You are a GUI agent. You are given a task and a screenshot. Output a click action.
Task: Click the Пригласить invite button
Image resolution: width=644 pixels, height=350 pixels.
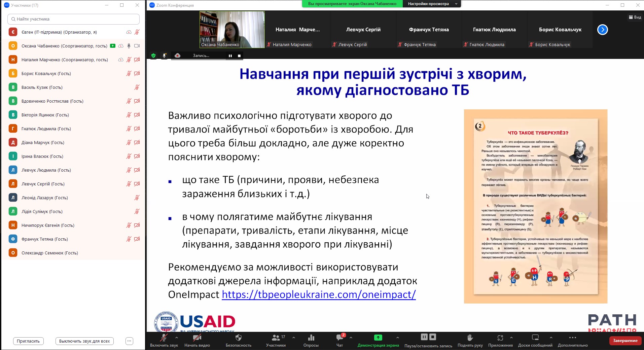[28, 341]
